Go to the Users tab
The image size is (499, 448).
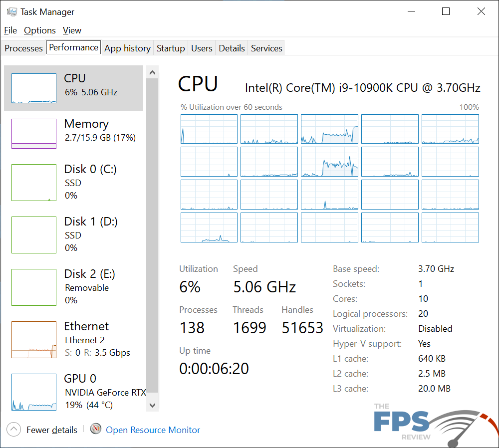pyautogui.click(x=202, y=48)
